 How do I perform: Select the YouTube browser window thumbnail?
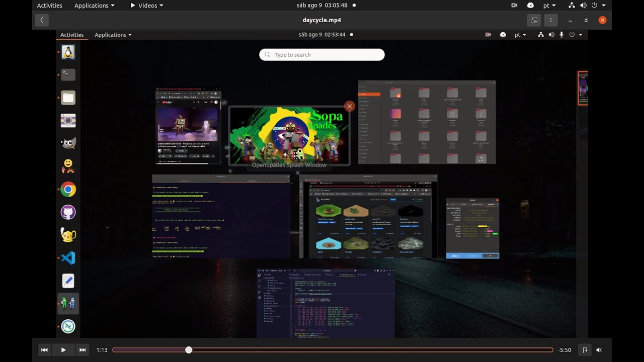188,126
